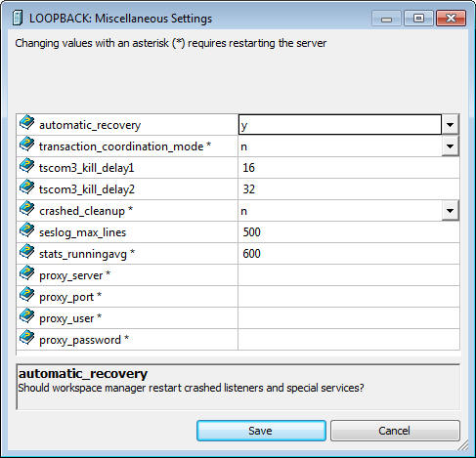Click the transaction_coordination_mode value n
This screenshot has height=458, width=476.
(340, 146)
